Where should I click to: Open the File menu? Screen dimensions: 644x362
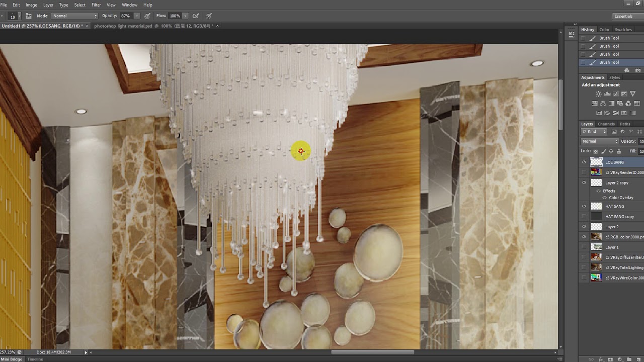click(4, 5)
